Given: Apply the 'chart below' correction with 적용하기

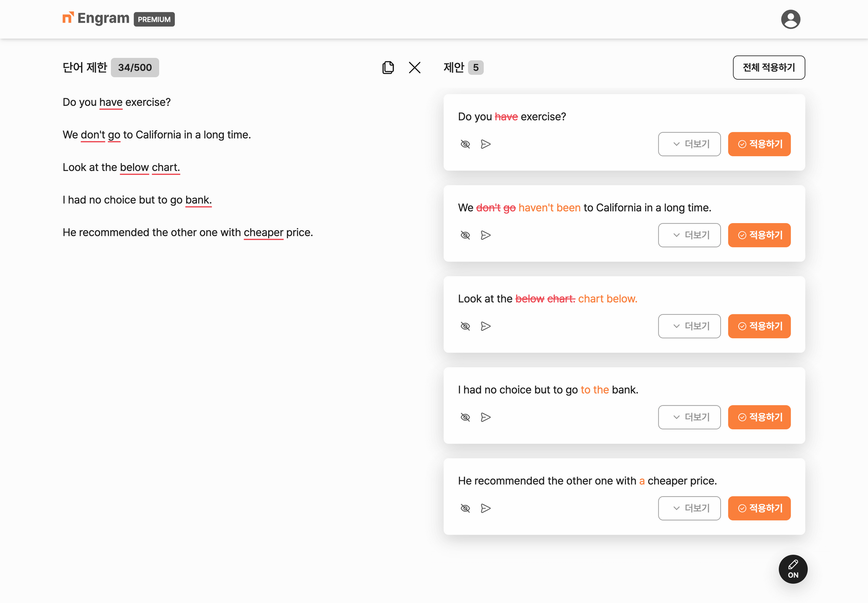Looking at the screenshot, I should (x=759, y=326).
